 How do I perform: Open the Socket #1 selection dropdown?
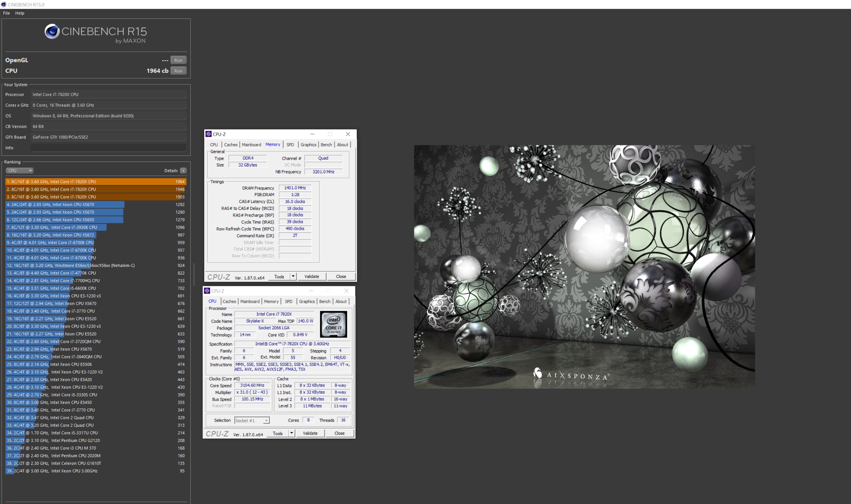[252, 421]
